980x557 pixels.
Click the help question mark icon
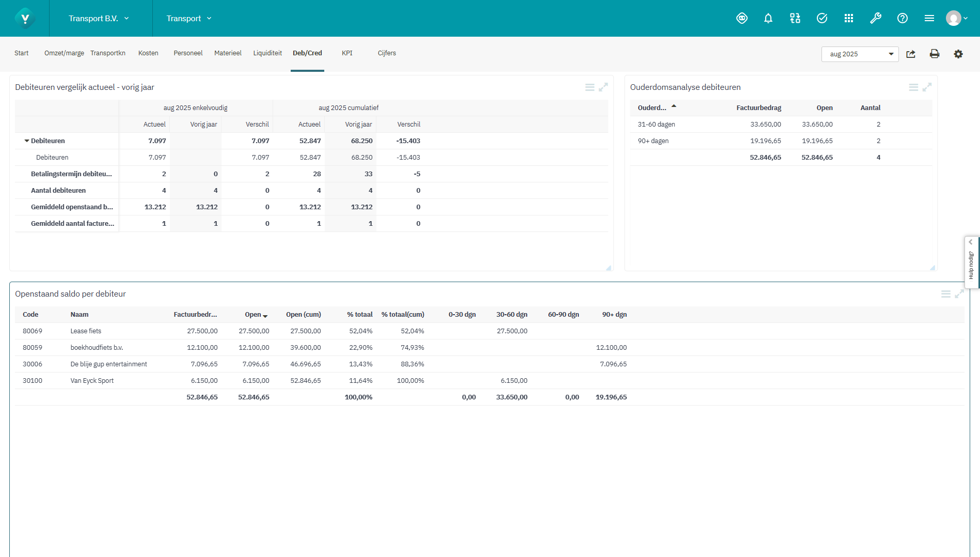[x=903, y=18]
